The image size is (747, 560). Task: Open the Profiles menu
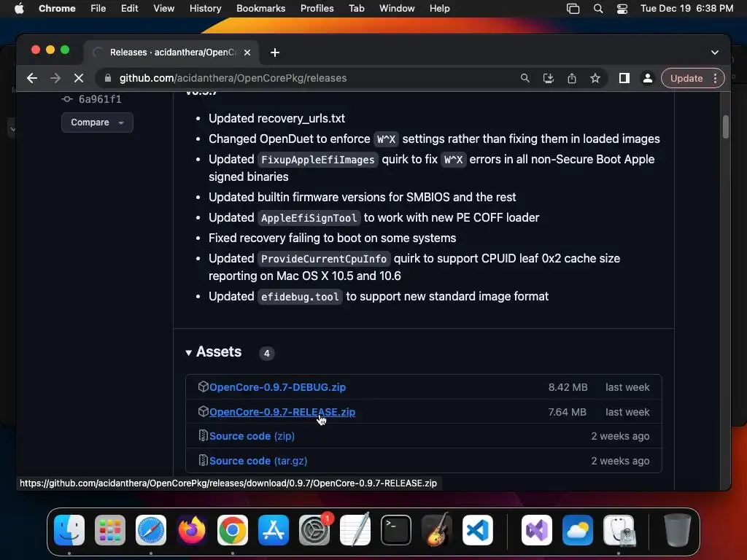tap(317, 9)
